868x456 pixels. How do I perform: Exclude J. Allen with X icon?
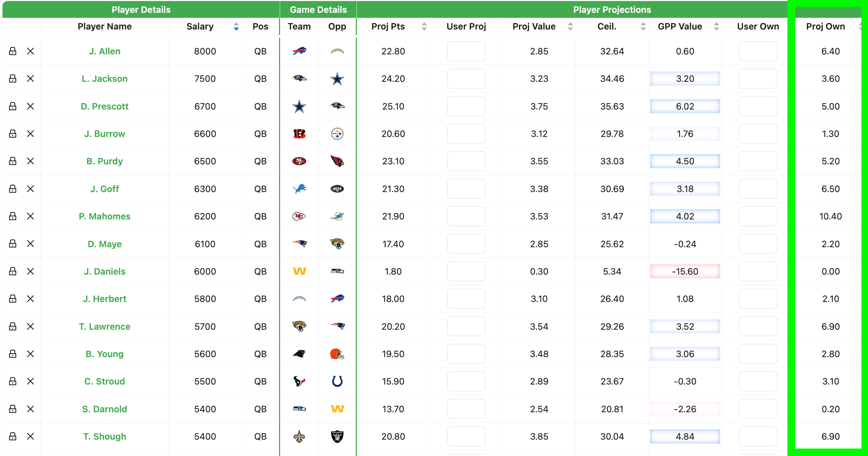click(x=31, y=51)
